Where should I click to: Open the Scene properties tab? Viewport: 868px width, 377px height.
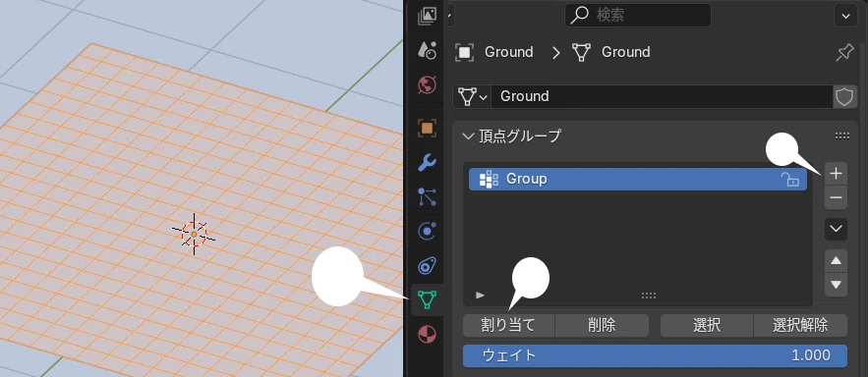click(x=427, y=50)
